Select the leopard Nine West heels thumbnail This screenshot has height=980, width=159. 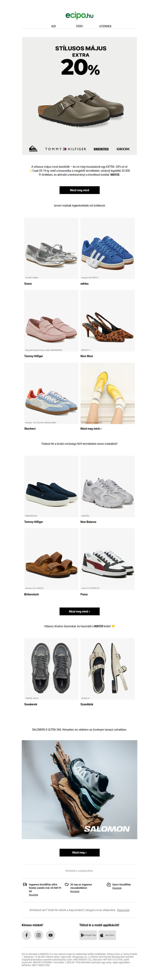click(x=108, y=321)
